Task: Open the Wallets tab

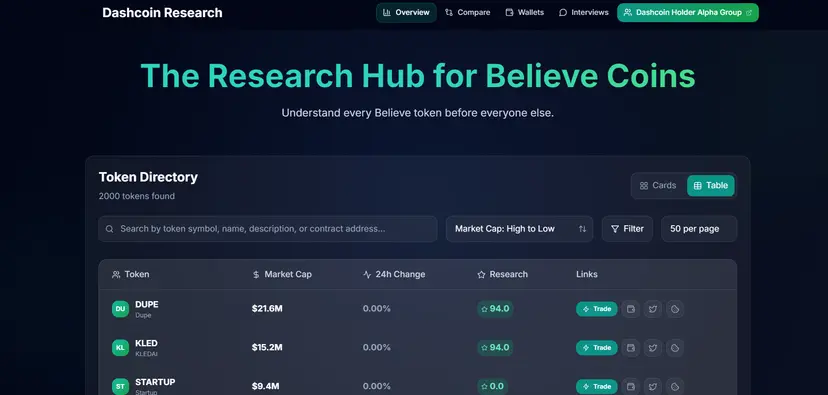Action: coord(524,13)
